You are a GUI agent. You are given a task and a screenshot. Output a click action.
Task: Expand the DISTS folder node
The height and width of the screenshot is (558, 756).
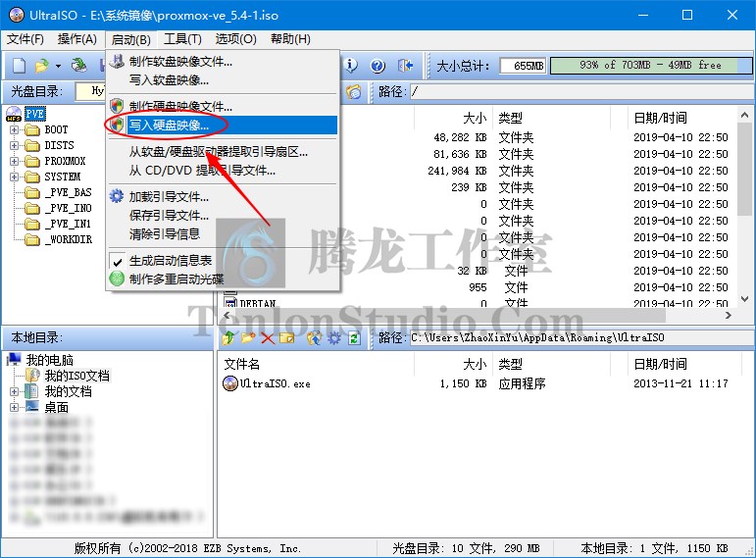pos(14,145)
